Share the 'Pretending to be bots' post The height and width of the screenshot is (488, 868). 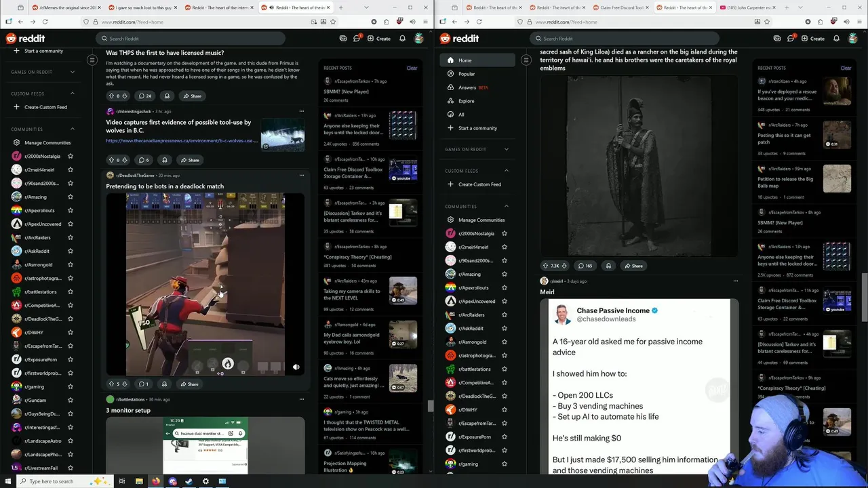click(190, 384)
